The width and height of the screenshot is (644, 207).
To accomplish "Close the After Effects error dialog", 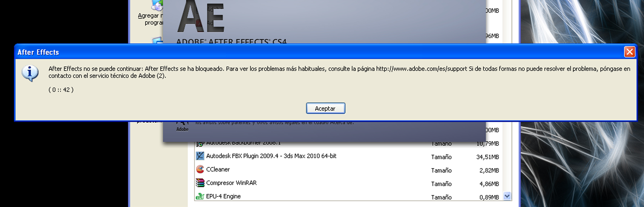I will point(629,52).
